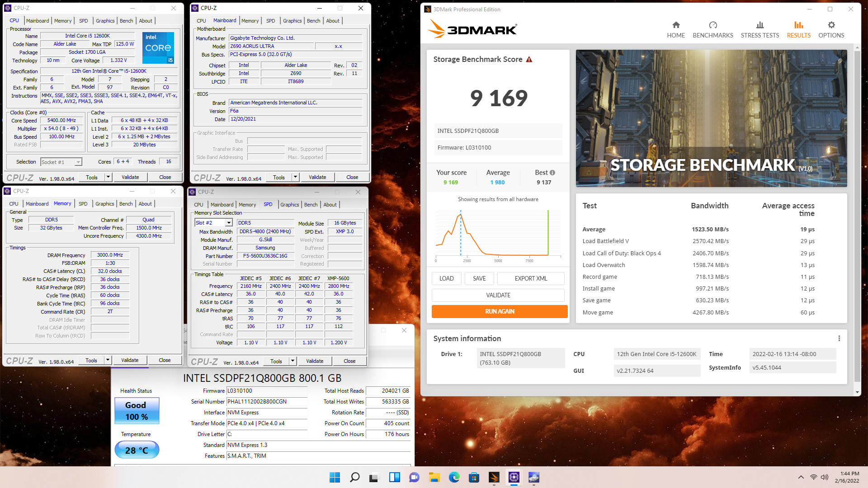Viewport: 868px width, 488px height.
Task: Click the 28 °C temperature indicator
Action: (137, 450)
